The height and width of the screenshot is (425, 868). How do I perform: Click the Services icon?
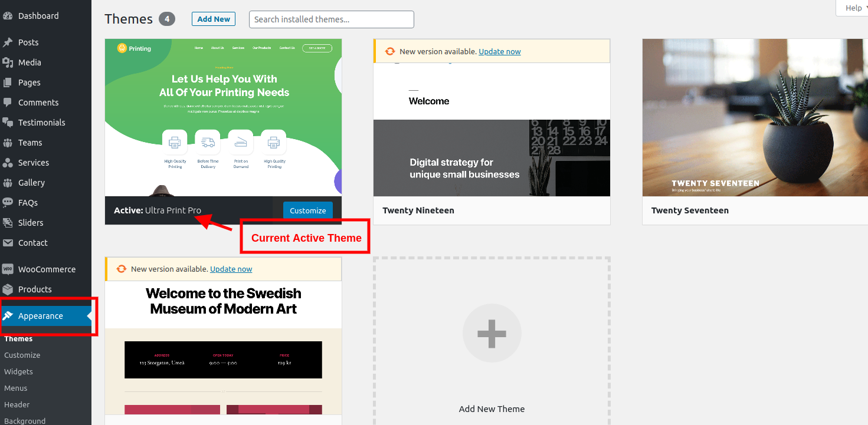(8, 163)
